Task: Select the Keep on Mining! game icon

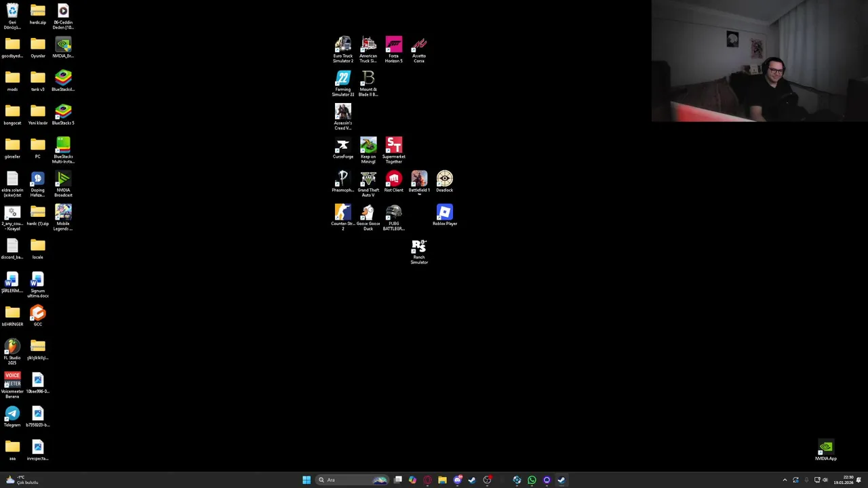Action: [368, 150]
